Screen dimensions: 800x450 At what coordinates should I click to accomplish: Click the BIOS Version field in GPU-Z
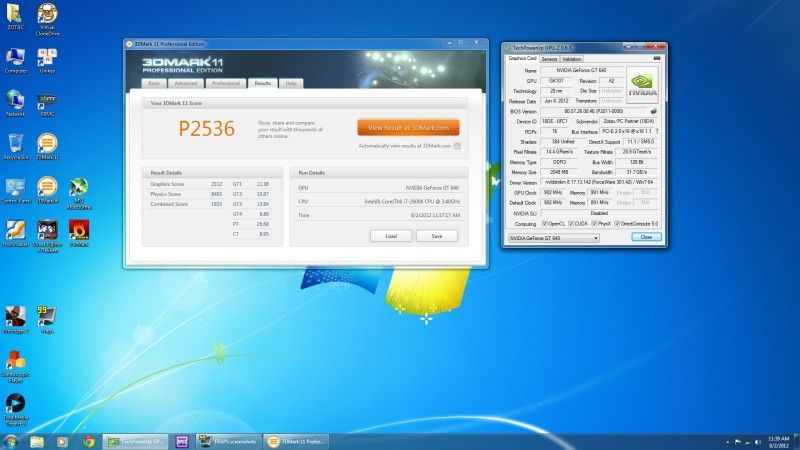pos(594,111)
